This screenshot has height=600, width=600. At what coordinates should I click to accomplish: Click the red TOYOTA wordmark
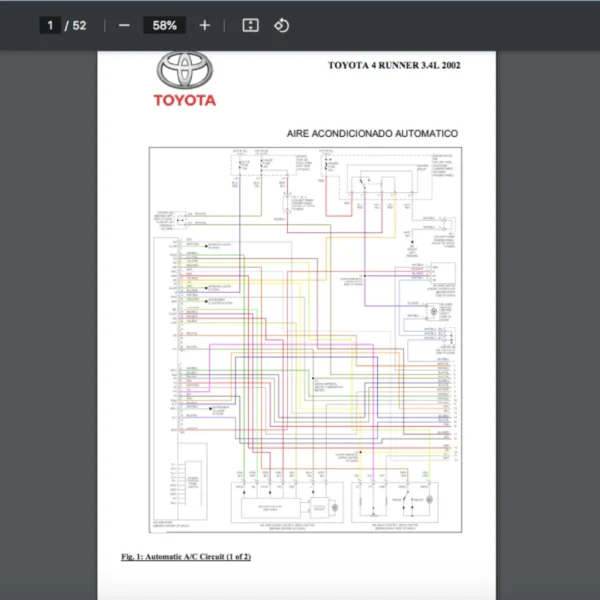click(x=184, y=100)
